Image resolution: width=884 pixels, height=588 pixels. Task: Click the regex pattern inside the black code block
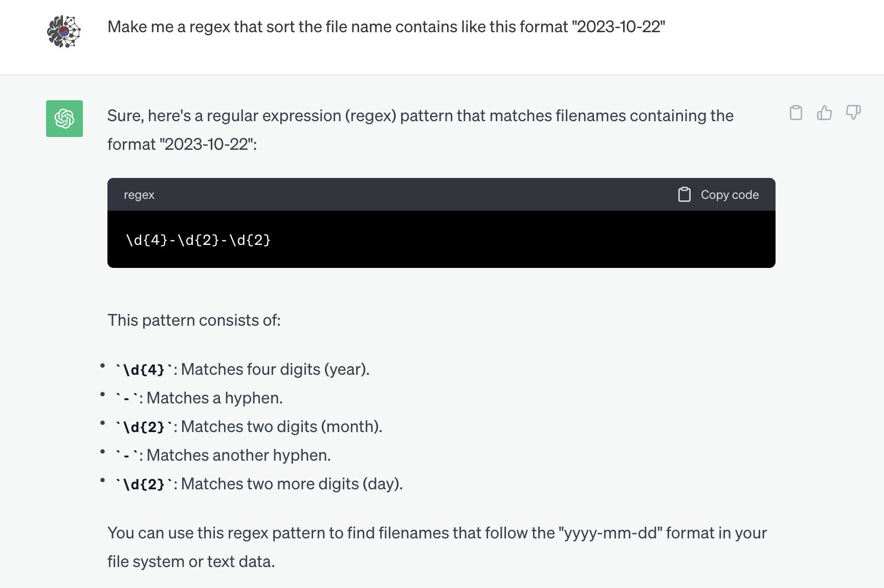point(198,240)
